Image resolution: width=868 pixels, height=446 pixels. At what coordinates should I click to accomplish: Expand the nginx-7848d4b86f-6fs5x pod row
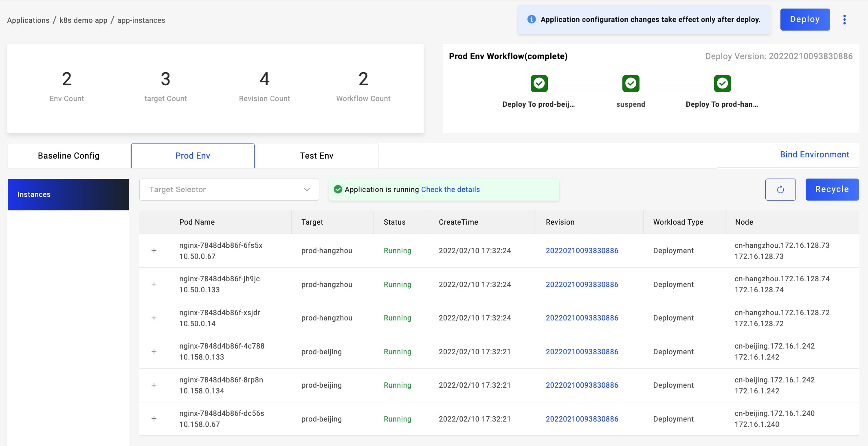click(x=154, y=251)
